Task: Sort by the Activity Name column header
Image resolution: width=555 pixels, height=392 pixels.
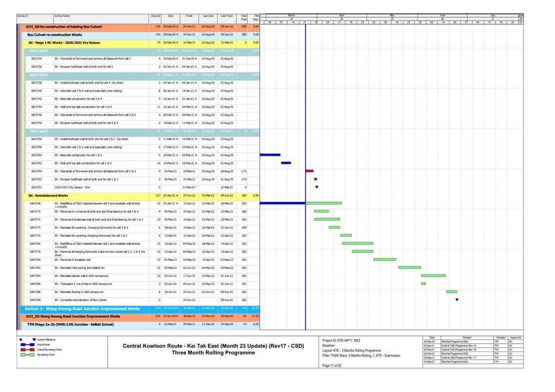Action: pos(62,16)
